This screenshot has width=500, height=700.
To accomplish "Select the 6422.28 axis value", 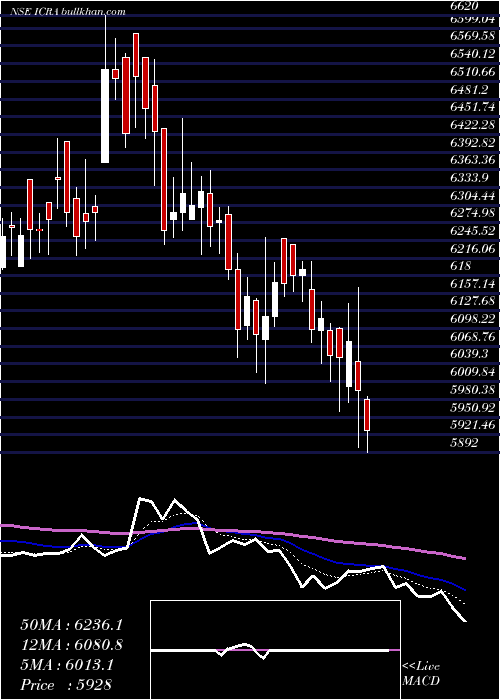I will point(473,125).
